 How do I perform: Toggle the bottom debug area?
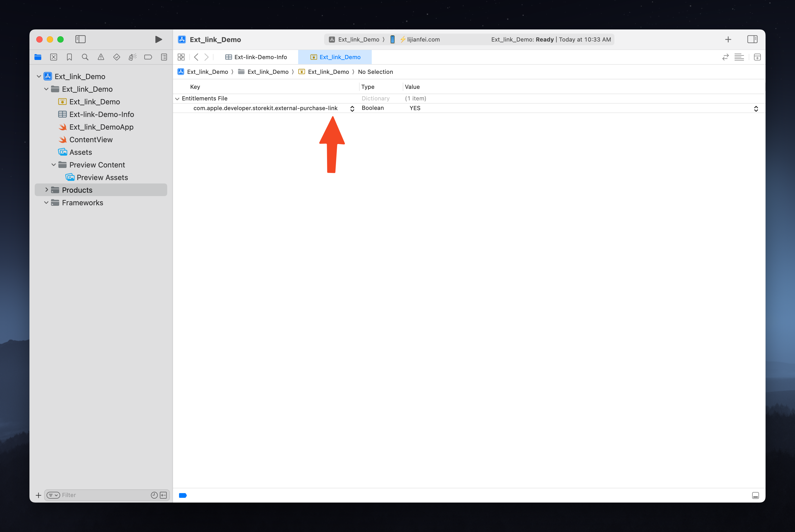pyautogui.click(x=755, y=495)
